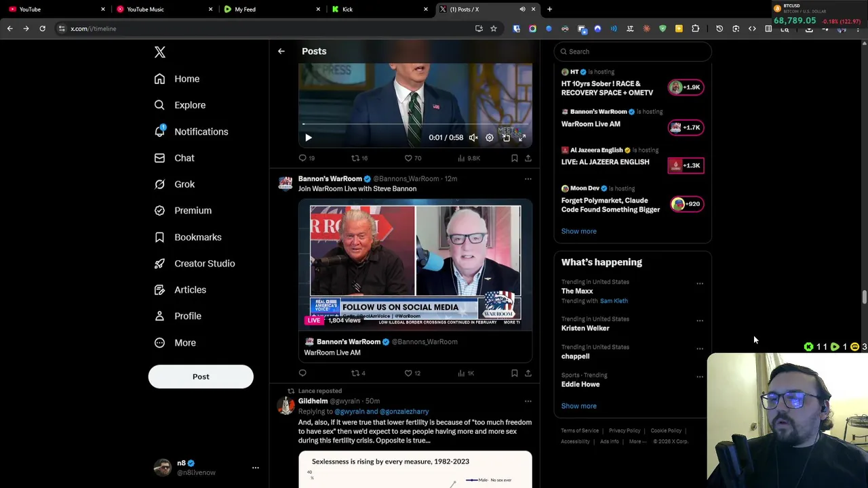The image size is (868, 488).
Task: View analytics for WarRoom post (1K)
Action: [x=466, y=373]
